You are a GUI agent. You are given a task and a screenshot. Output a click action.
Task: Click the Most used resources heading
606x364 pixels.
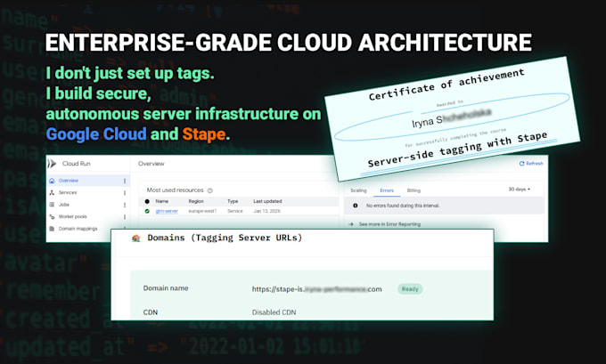pyautogui.click(x=175, y=190)
